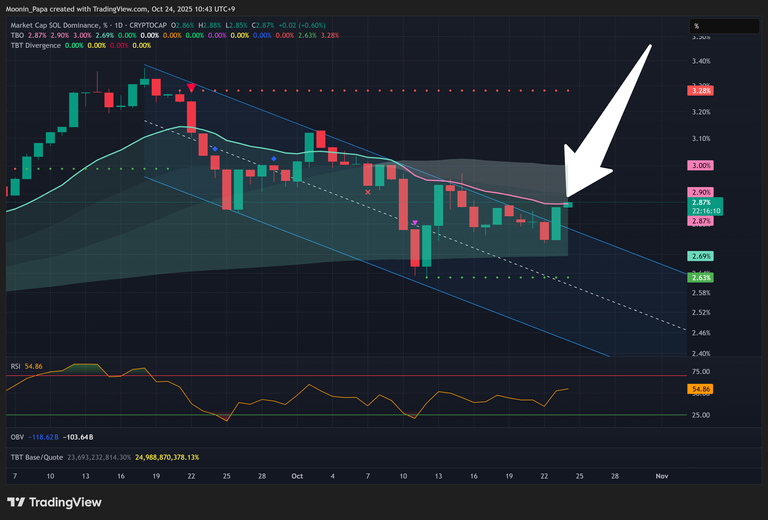The height and width of the screenshot is (520, 768).
Task: Click the % unit box on price axis
Action: tap(697, 25)
